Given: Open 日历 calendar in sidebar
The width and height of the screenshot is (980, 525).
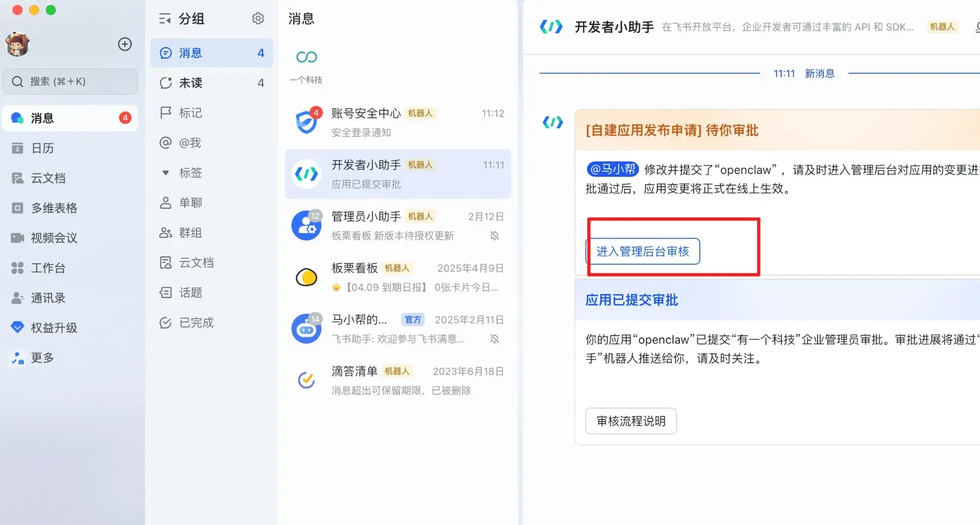Looking at the screenshot, I should (42, 148).
